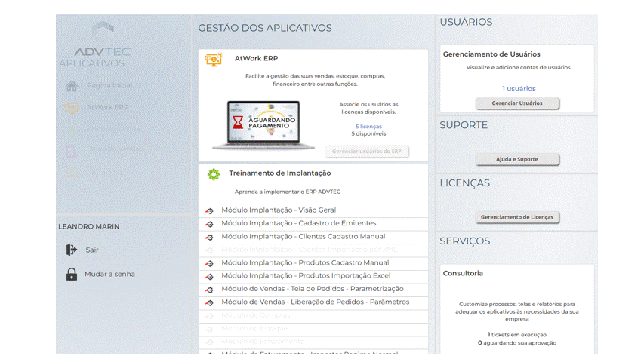Log out using the Sair link

point(92,250)
